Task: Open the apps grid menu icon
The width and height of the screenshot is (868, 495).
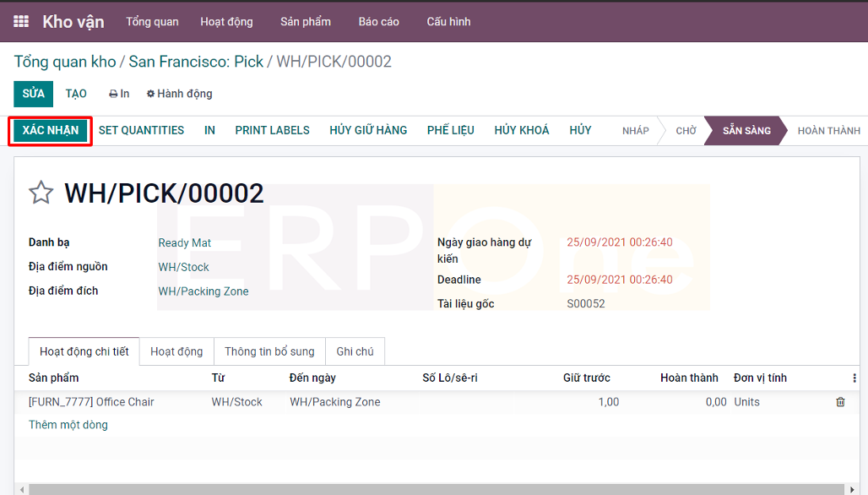Action: coord(21,22)
